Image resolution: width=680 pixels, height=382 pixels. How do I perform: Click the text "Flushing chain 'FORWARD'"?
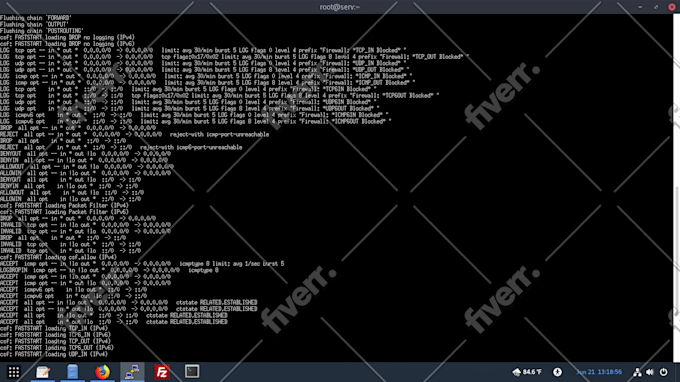click(36, 18)
